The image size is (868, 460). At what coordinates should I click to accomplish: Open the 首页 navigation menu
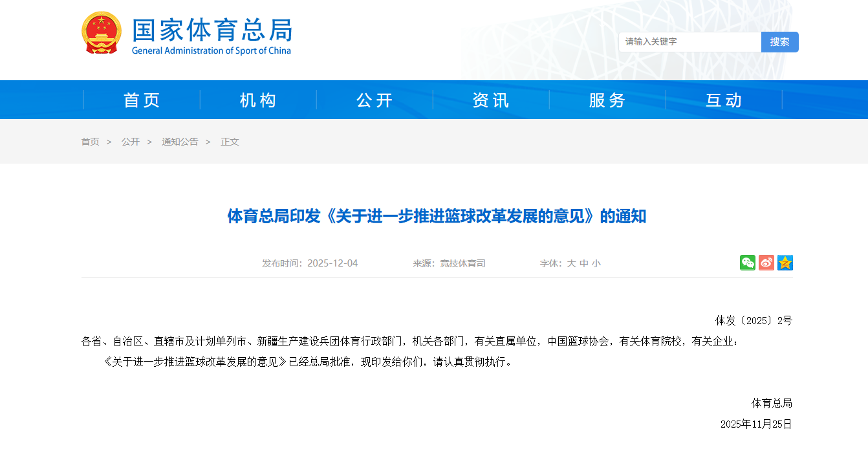142,100
